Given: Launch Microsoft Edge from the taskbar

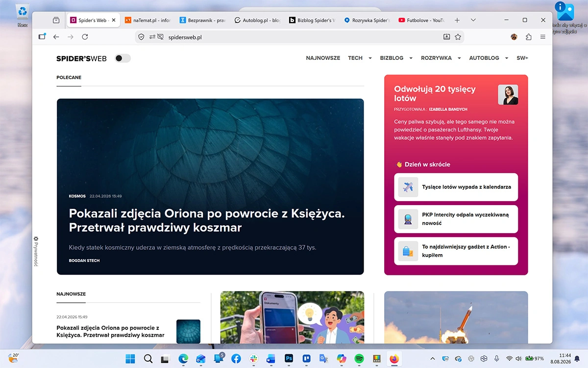Looking at the screenshot, I should pos(183,359).
